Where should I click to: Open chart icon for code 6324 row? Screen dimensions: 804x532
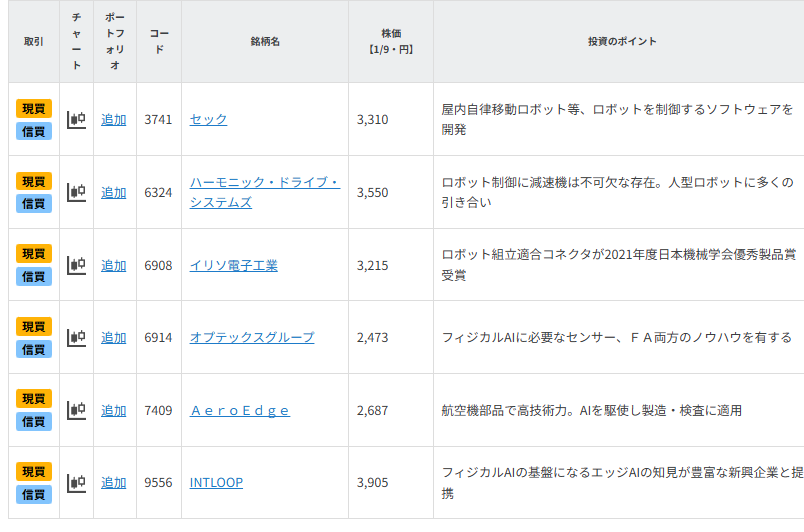(x=76, y=193)
